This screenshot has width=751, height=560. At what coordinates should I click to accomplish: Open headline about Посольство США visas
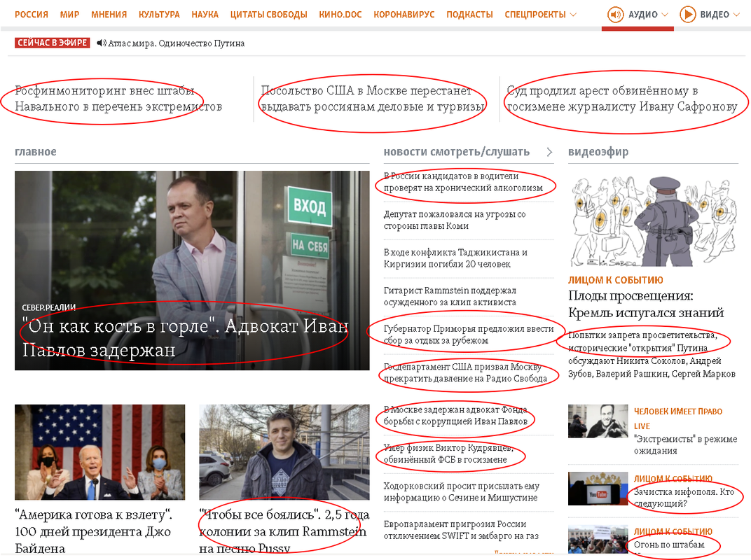coord(373,98)
